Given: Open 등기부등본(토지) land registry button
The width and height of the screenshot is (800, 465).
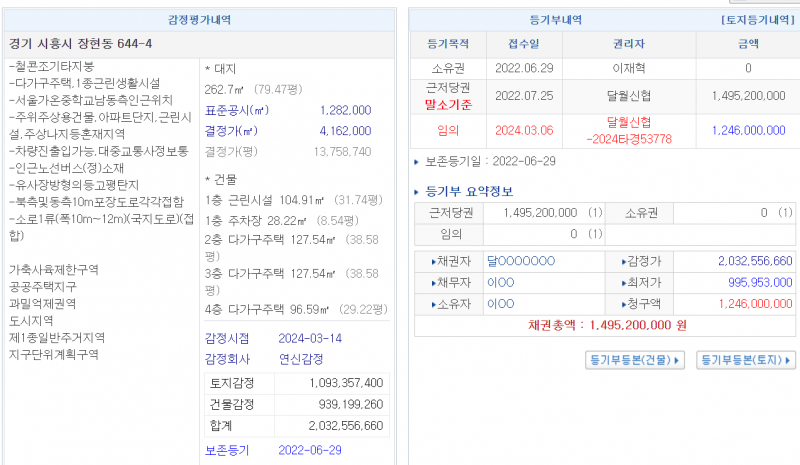Looking at the screenshot, I should pyautogui.click(x=746, y=360).
